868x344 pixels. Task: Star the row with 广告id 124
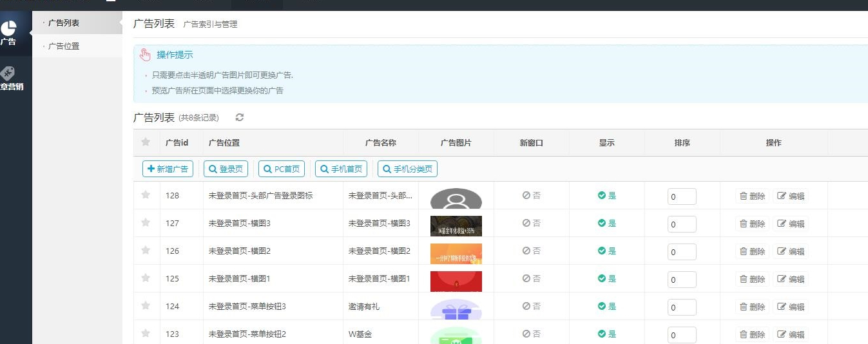coord(146,305)
